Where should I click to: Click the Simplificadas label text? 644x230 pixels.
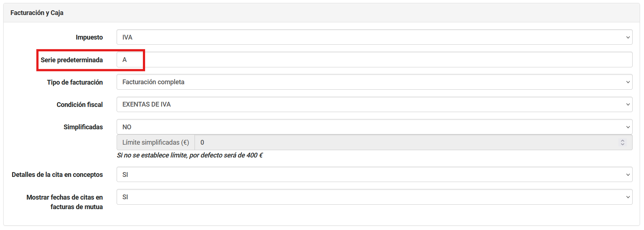point(83,127)
